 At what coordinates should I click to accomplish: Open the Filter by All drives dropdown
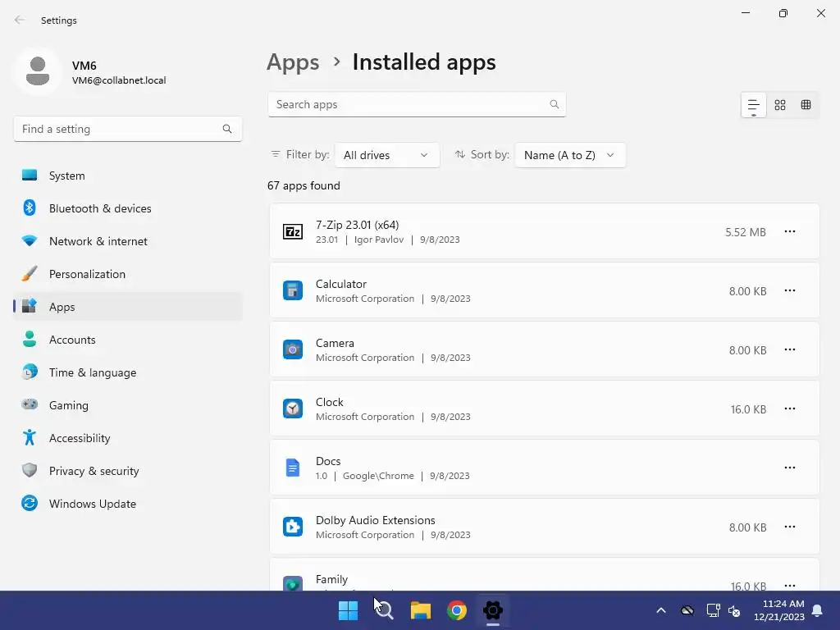pyautogui.click(x=387, y=155)
